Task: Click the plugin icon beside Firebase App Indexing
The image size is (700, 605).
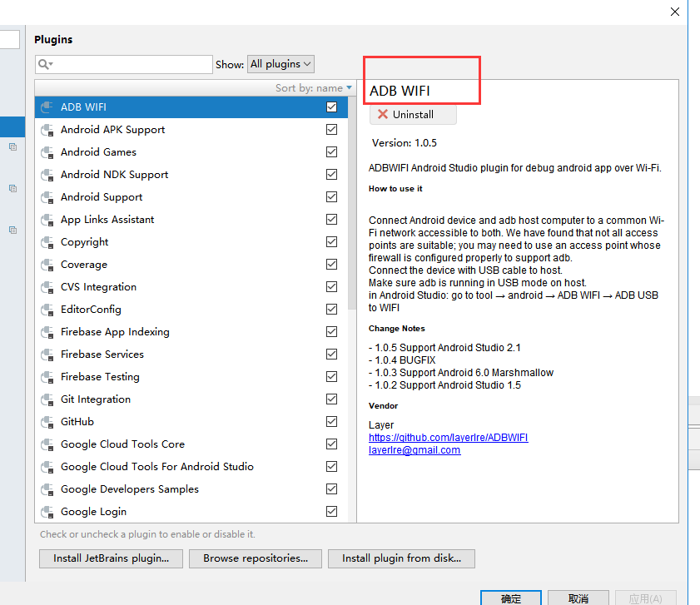Action: click(47, 332)
